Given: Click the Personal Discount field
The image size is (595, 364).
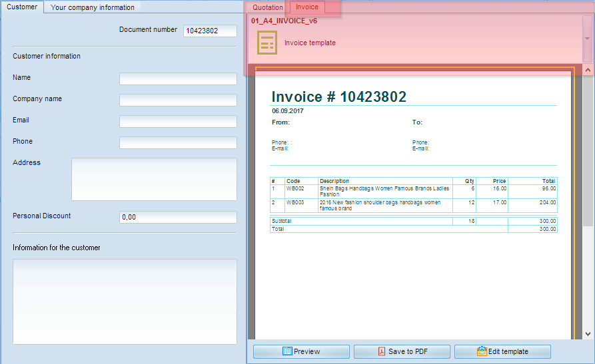Looking at the screenshot, I should coord(178,217).
